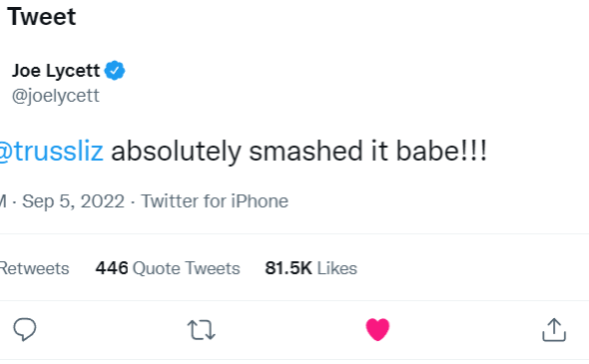Viewport: 589px width, 364px height.
Task: Show the Likes list label
Action: tap(337, 268)
